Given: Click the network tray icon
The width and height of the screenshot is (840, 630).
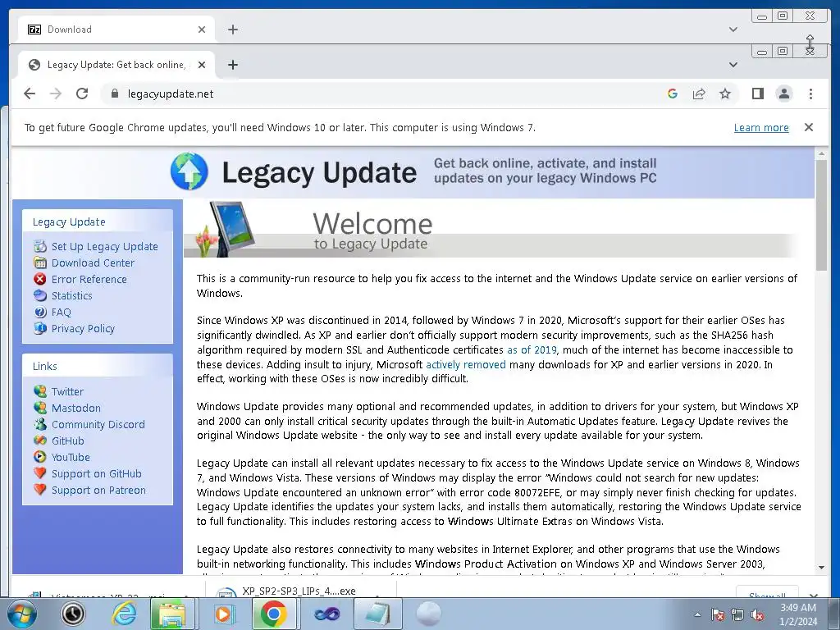Looking at the screenshot, I should 737,615.
